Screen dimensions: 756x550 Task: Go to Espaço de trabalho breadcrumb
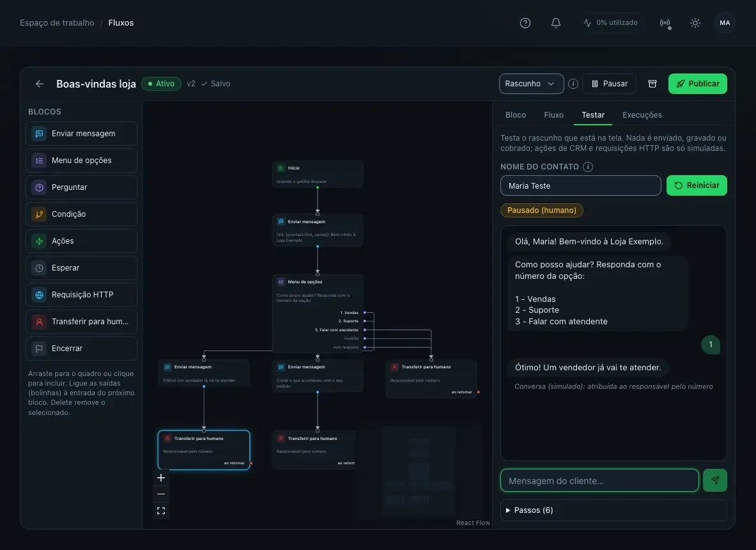(57, 22)
